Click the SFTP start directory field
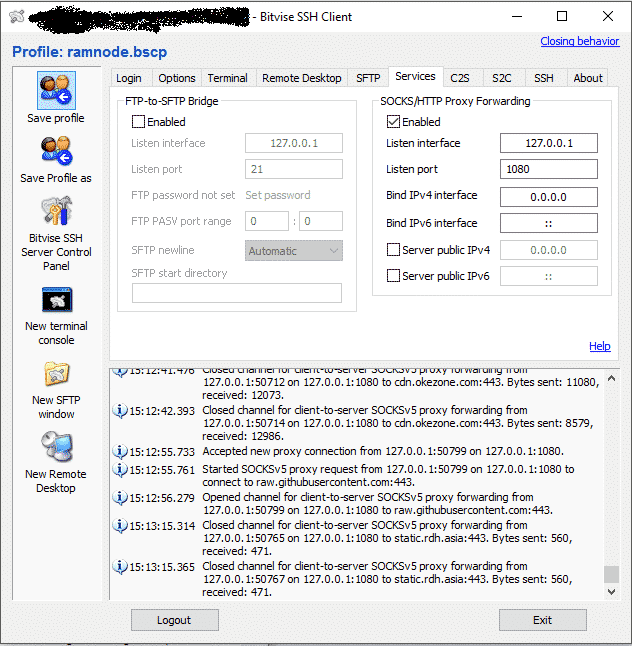 237,293
